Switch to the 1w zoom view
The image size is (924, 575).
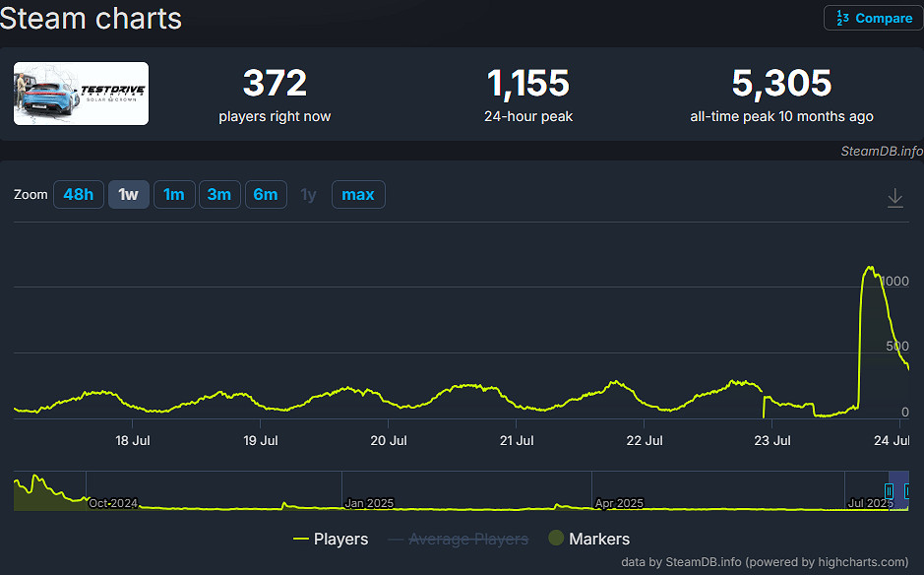[128, 194]
